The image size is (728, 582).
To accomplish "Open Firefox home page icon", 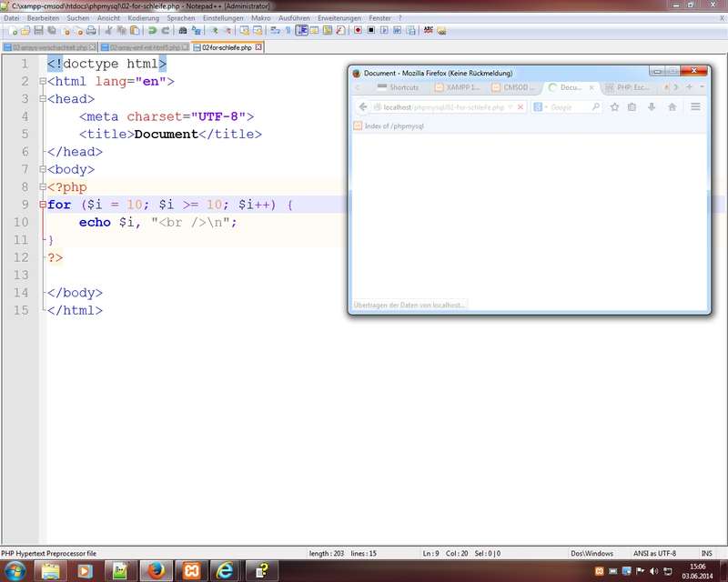I will 672,107.
